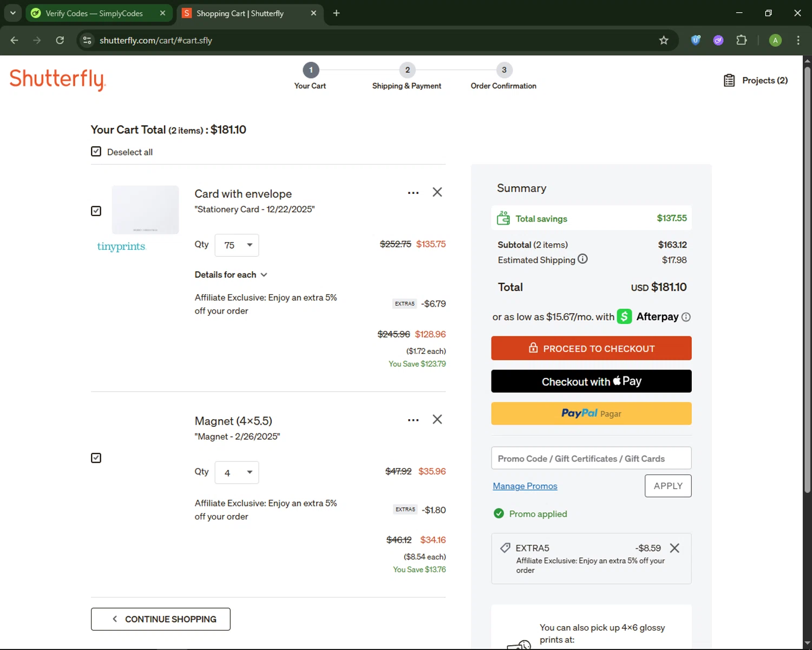The height and width of the screenshot is (650, 812).
Task: Click Proceed to Checkout
Action: [x=591, y=348]
